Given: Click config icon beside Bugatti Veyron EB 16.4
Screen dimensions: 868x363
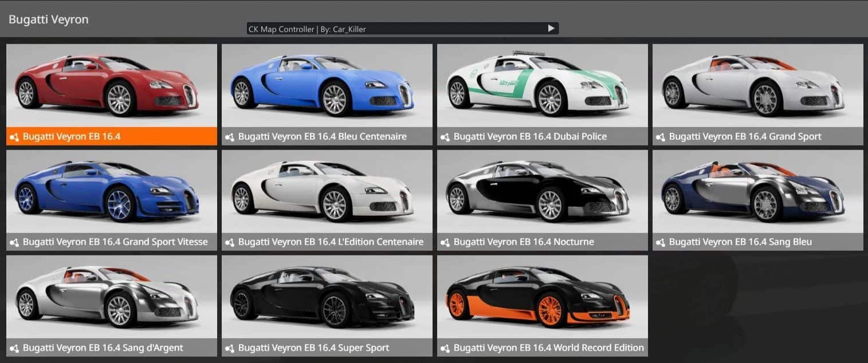Looking at the screenshot, I should coord(14,137).
